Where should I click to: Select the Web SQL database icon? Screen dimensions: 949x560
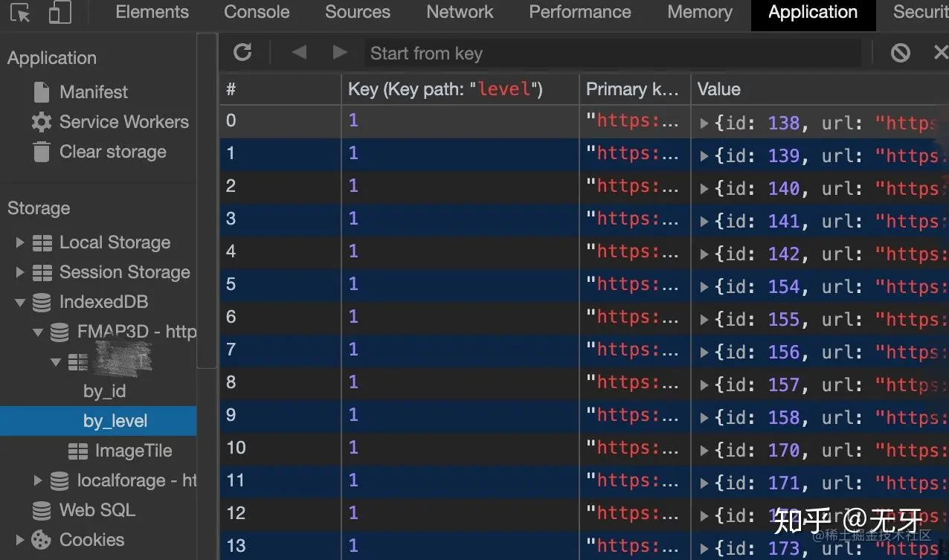tap(42, 510)
